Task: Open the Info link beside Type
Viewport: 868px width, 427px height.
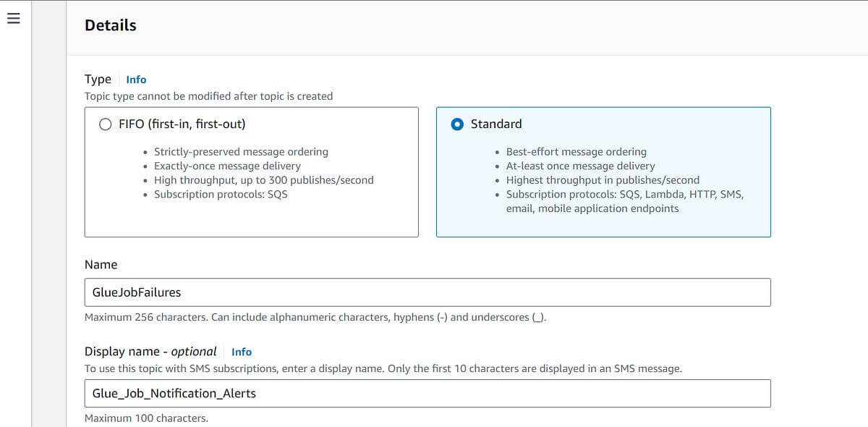Action: point(136,80)
